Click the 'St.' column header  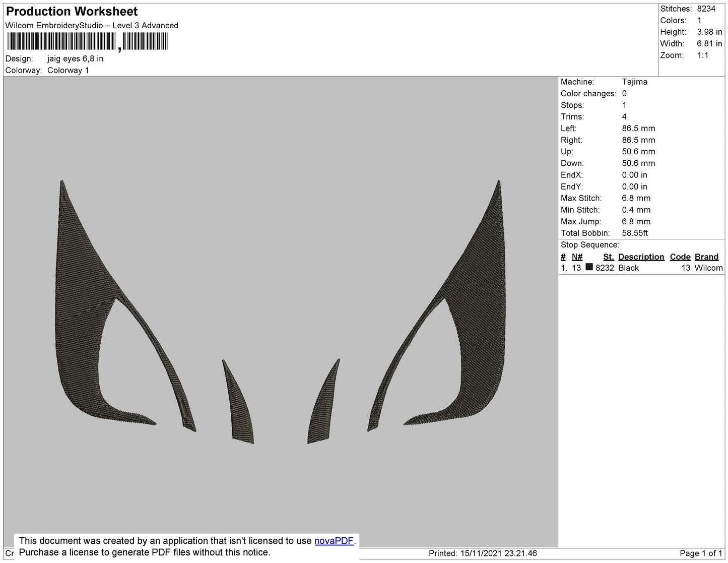[x=609, y=257]
